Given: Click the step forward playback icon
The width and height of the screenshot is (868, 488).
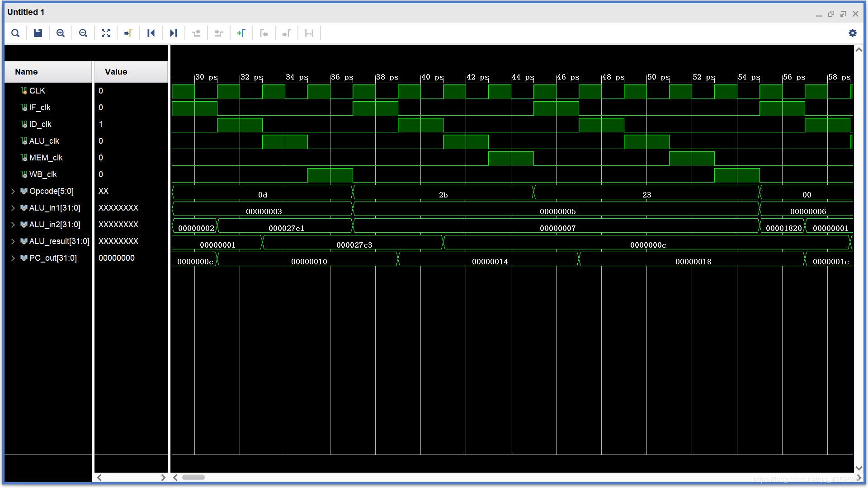Looking at the screenshot, I should [174, 33].
